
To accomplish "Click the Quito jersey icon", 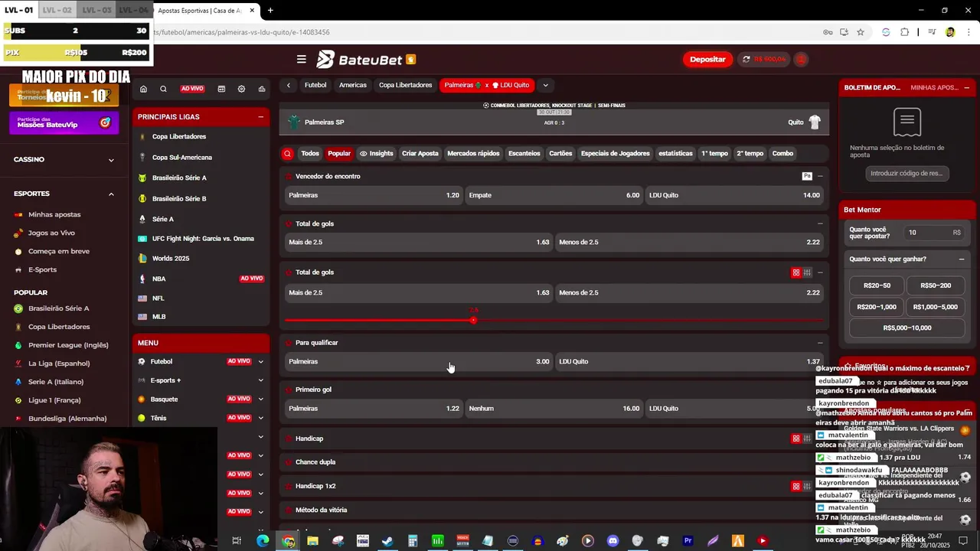I will click(815, 122).
